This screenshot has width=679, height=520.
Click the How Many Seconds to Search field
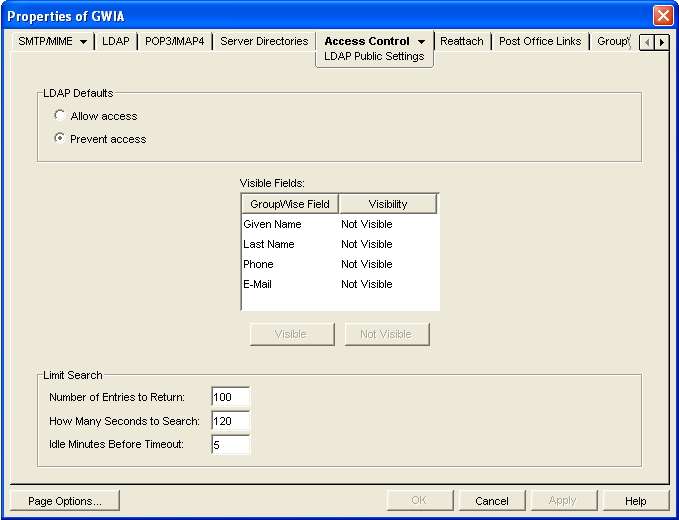230,421
